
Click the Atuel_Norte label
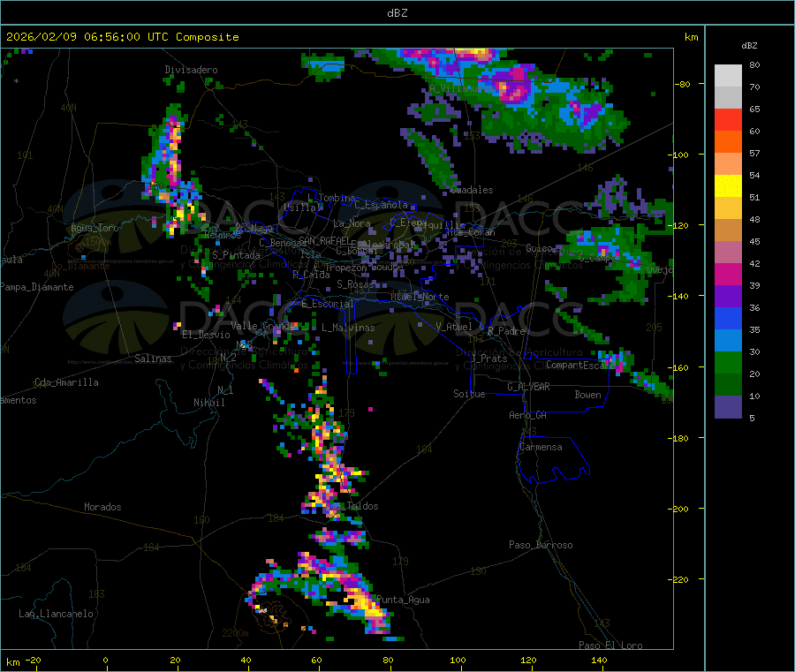tap(420, 297)
